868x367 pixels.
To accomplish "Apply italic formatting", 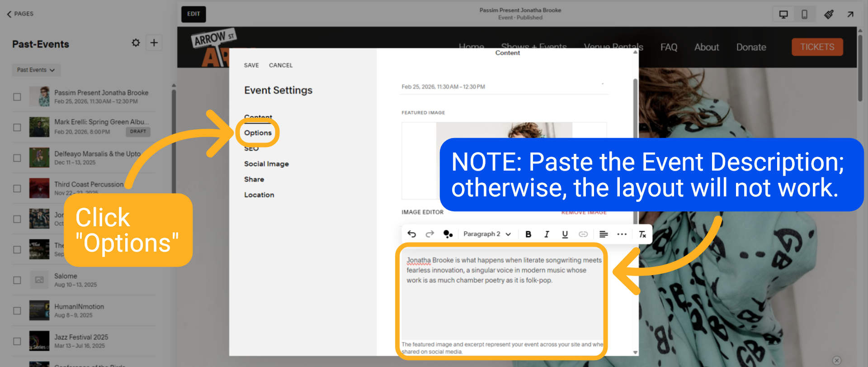I will tap(547, 234).
